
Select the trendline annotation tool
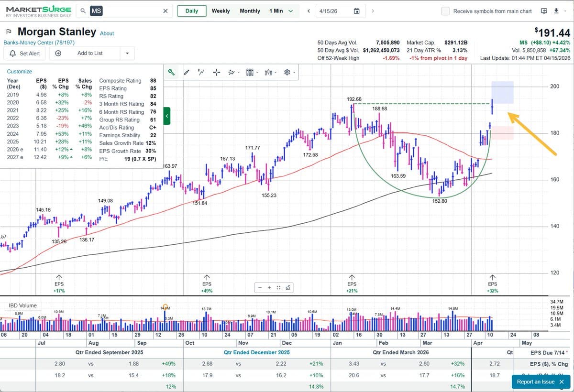[x=201, y=72]
